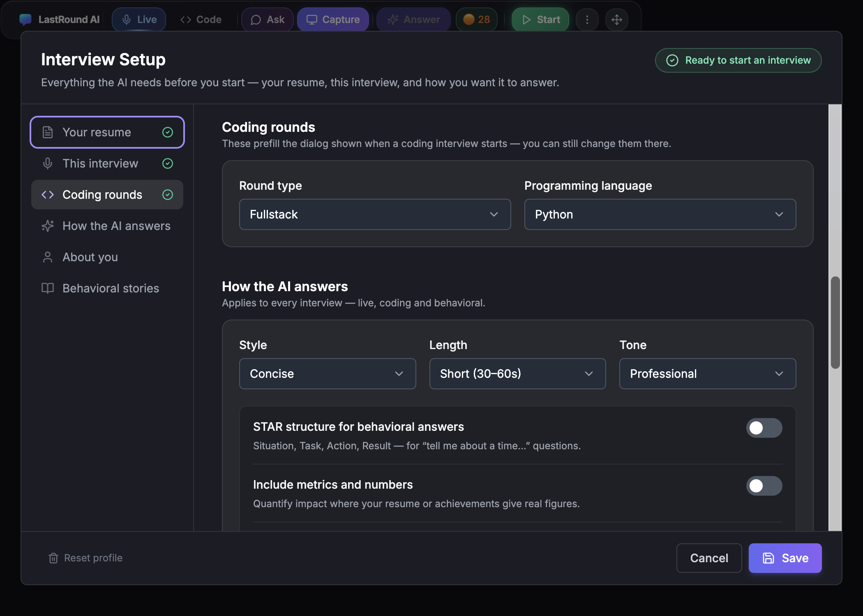
Task: Open the three-dot more options menu
Action: 587,19
